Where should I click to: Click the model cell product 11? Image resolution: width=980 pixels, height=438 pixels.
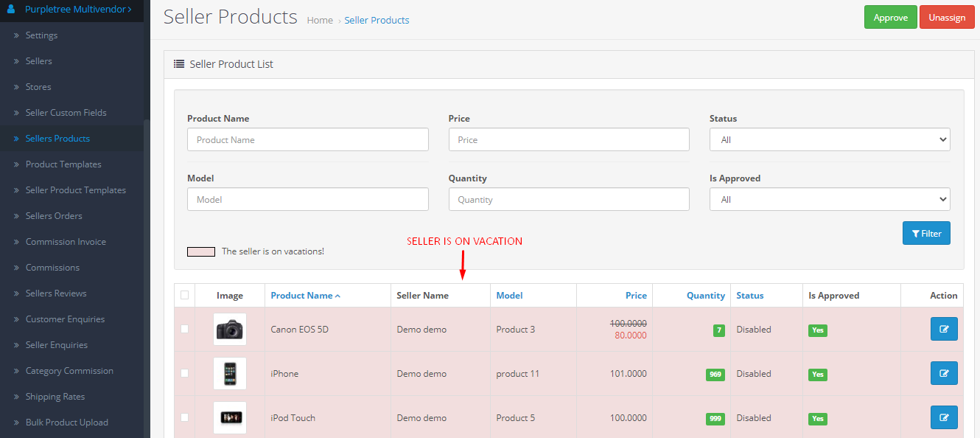(517, 374)
